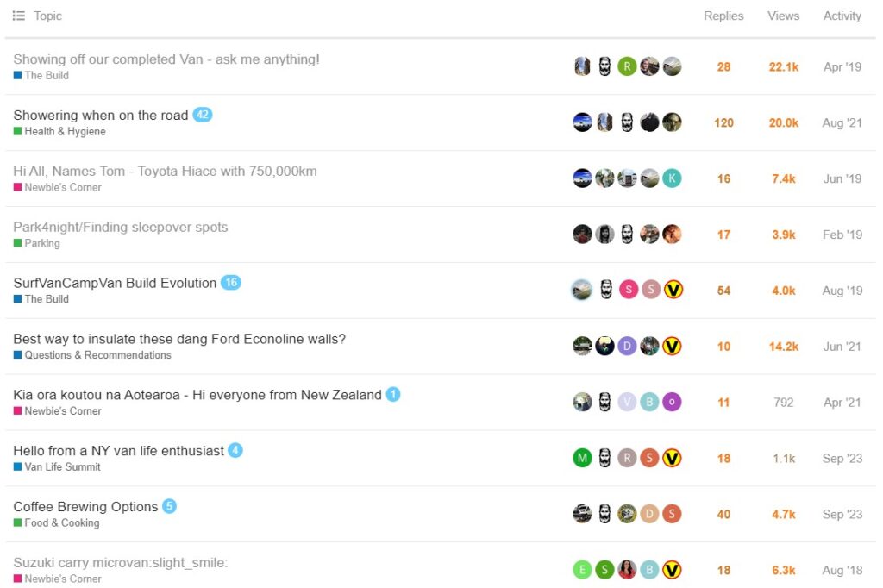Open 'Coffee Brewing Options' topic

click(x=85, y=507)
